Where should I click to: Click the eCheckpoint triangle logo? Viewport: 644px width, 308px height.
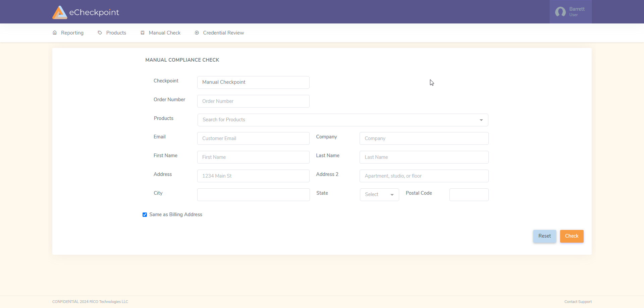60,12
